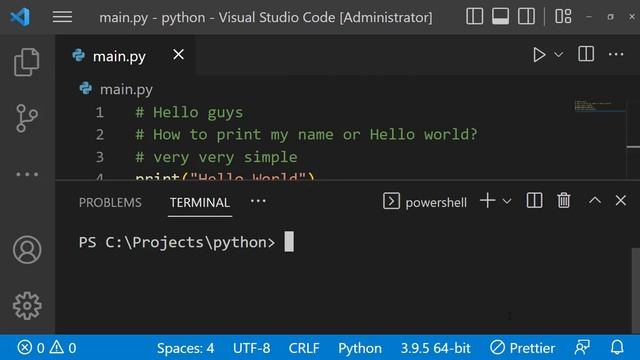Click the terminal vertical scrollbar

(x=636, y=290)
